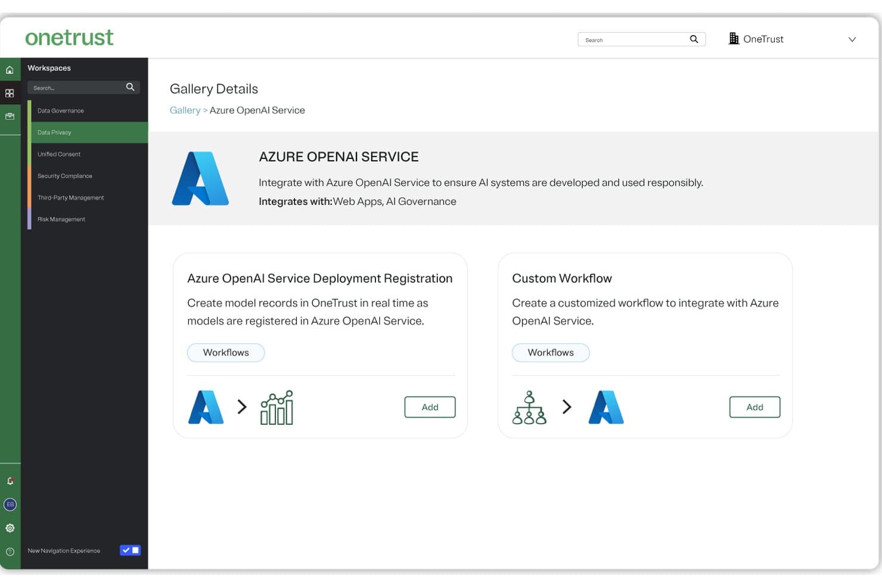Click the Integrates with line
Screen dimensions: 882x588
pyautogui.click(x=358, y=201)
